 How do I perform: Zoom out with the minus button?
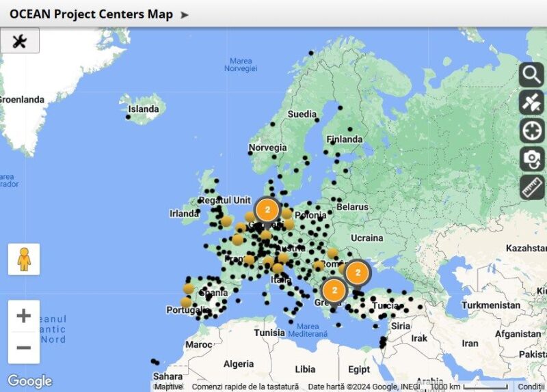24,348
